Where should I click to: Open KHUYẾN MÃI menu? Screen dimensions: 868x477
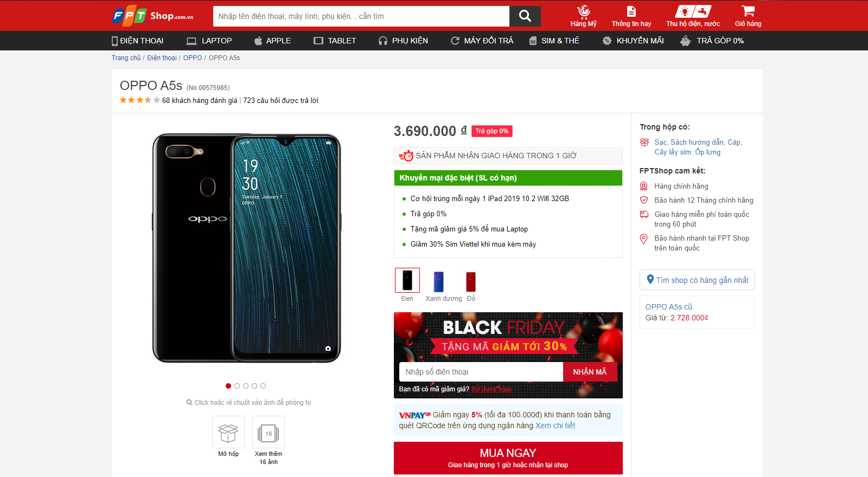tap(633, 41)
